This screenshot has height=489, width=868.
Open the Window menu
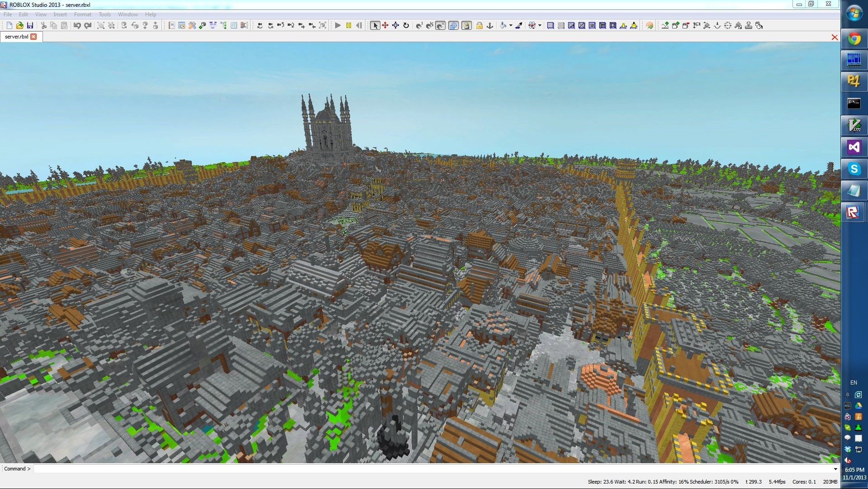pos(128,14)
